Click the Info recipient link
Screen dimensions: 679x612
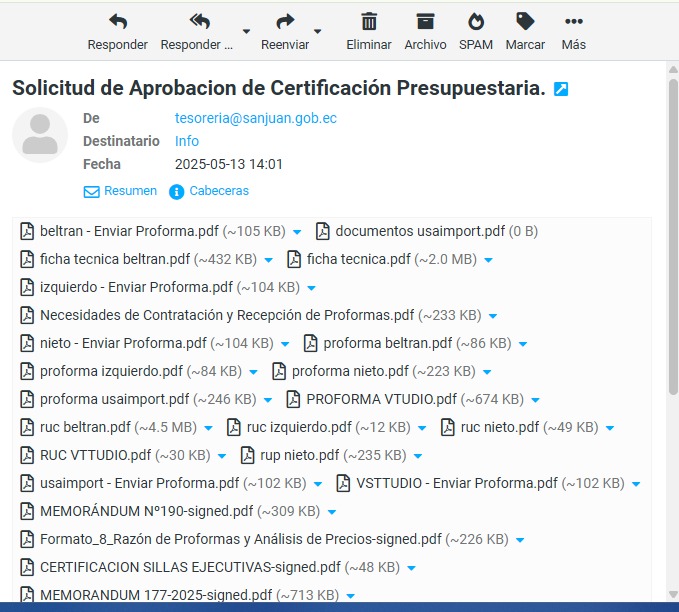[x=187, y=141]
